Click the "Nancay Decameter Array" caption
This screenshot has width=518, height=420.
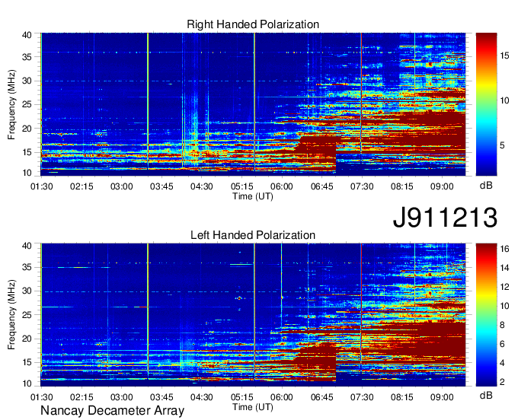pos(112,411)
